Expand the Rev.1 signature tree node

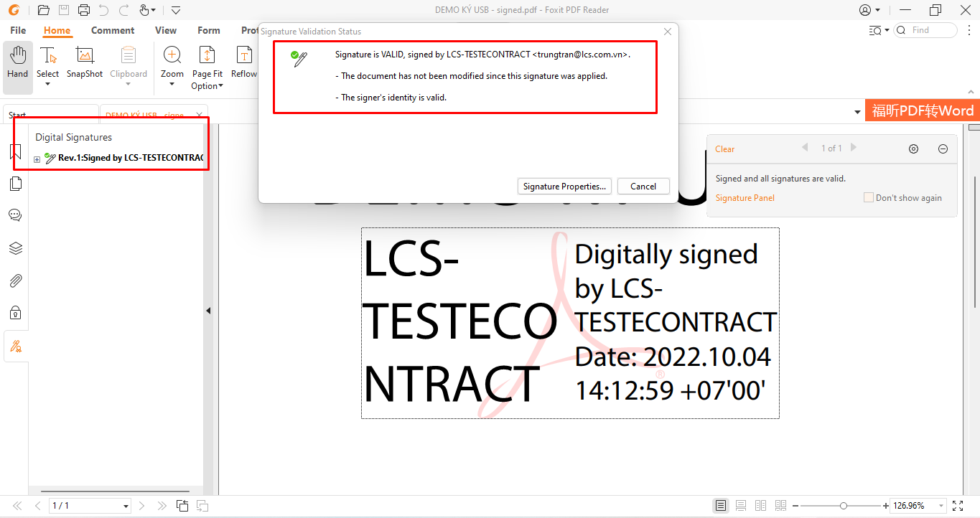click(37, 159)
